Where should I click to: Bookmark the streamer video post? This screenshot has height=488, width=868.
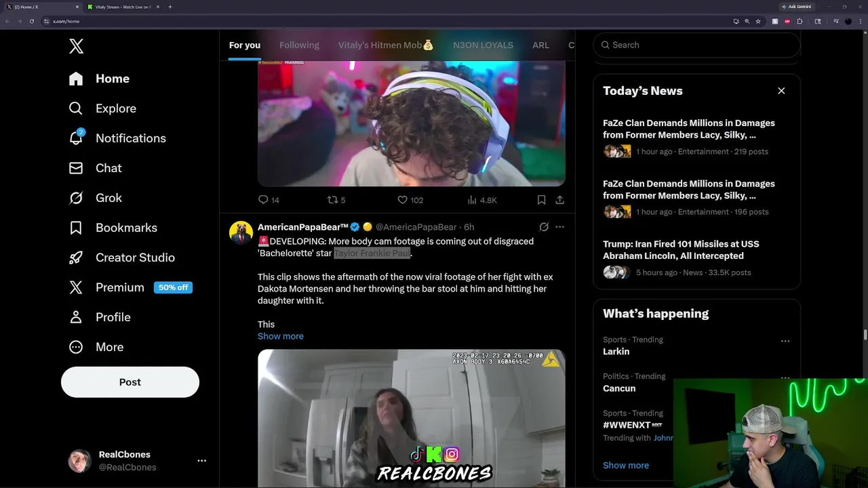[541, 200]
